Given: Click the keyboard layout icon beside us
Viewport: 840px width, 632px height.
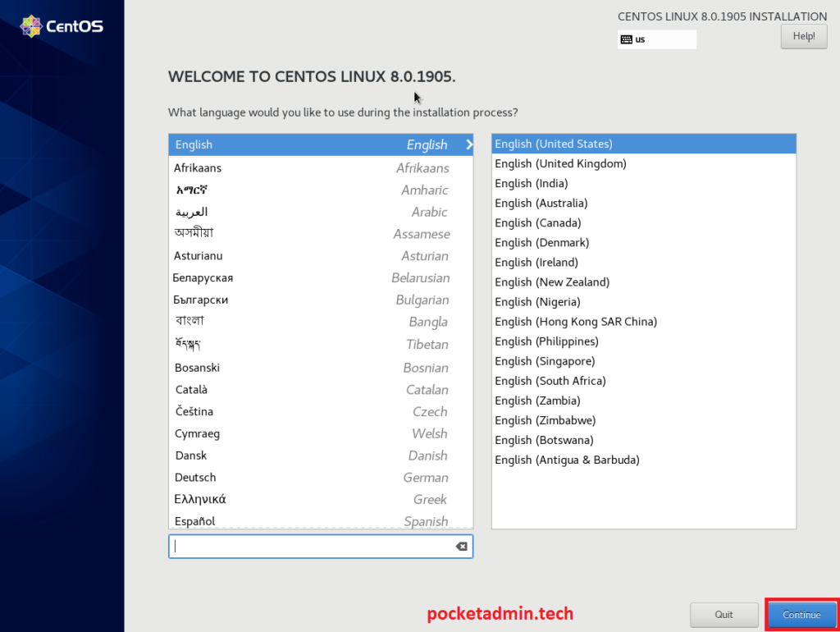Looking at the screenshot, I should [x=626, y=39].
